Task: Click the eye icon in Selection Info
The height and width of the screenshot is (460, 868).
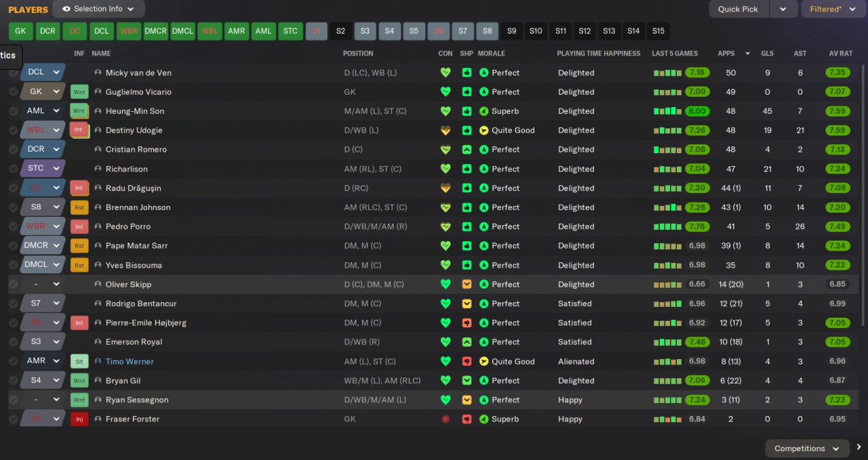Action: (66, 9)
